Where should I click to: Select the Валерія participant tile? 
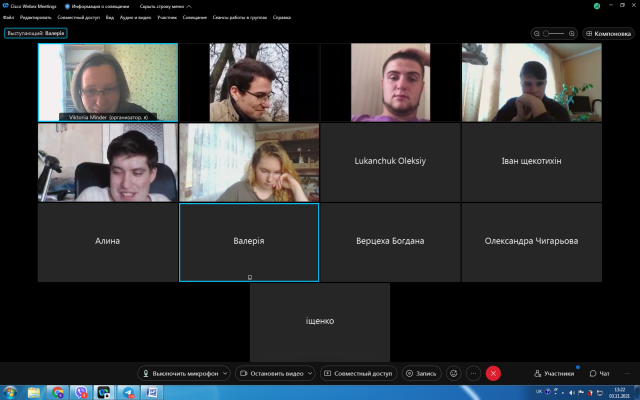(249, 242)
